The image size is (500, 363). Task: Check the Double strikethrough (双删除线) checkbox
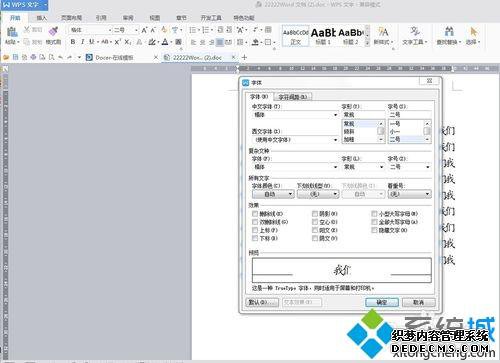[x=255, y=222]
